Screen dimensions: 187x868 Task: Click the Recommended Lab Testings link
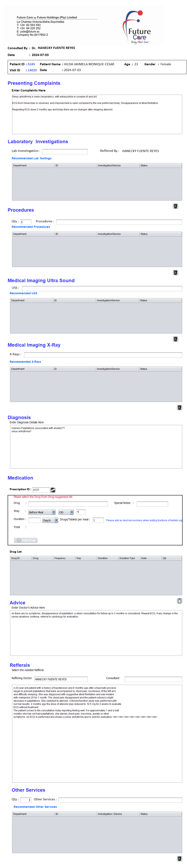pos(32,158)
